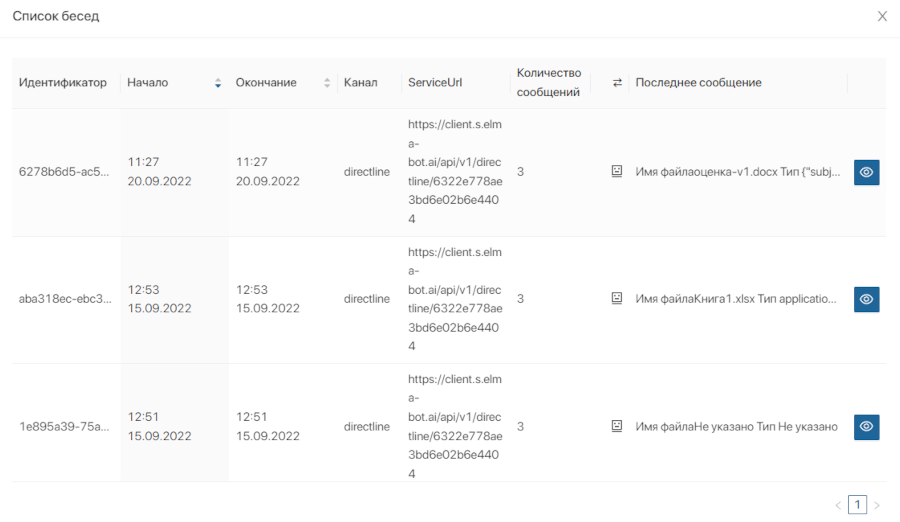The width and height of the screenshot is (900, 522).
Task: Sort table by Начало column arrows
Action: point(218,83)
